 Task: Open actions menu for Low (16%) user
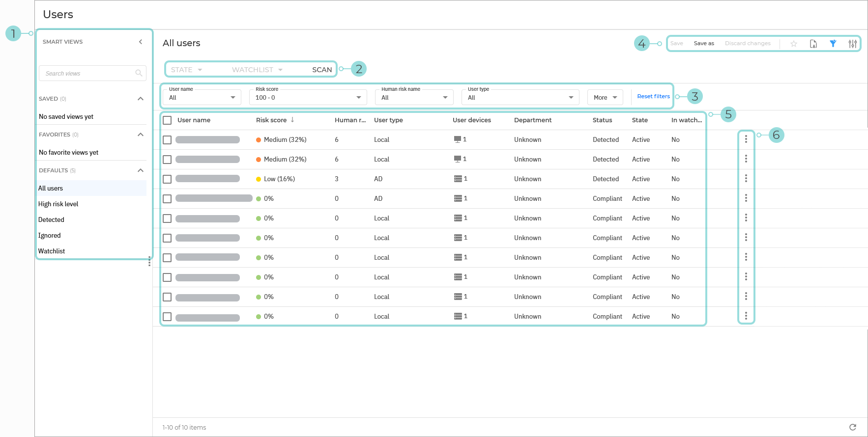click(x=746, y=178)
